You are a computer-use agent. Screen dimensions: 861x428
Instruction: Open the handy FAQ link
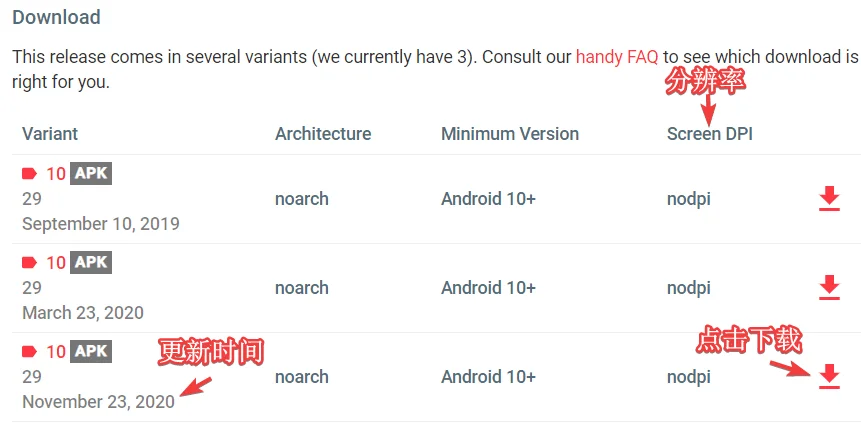617,57
